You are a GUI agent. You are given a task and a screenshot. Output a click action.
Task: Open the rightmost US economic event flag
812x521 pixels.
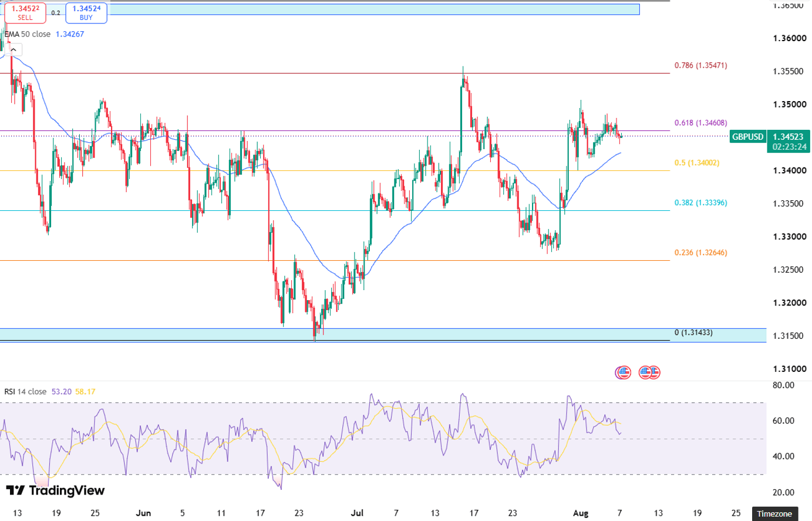(x=653, y=372)
